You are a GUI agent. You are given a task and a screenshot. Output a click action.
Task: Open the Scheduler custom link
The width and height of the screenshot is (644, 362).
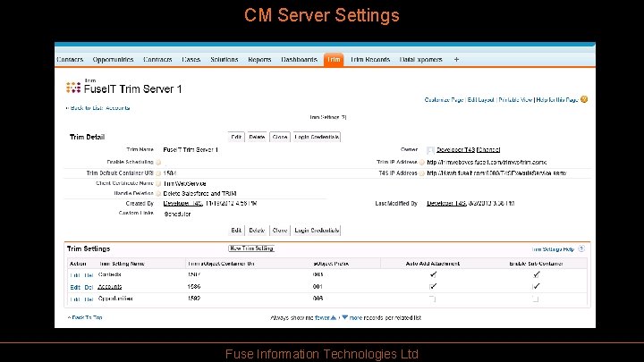pos(177,214)
